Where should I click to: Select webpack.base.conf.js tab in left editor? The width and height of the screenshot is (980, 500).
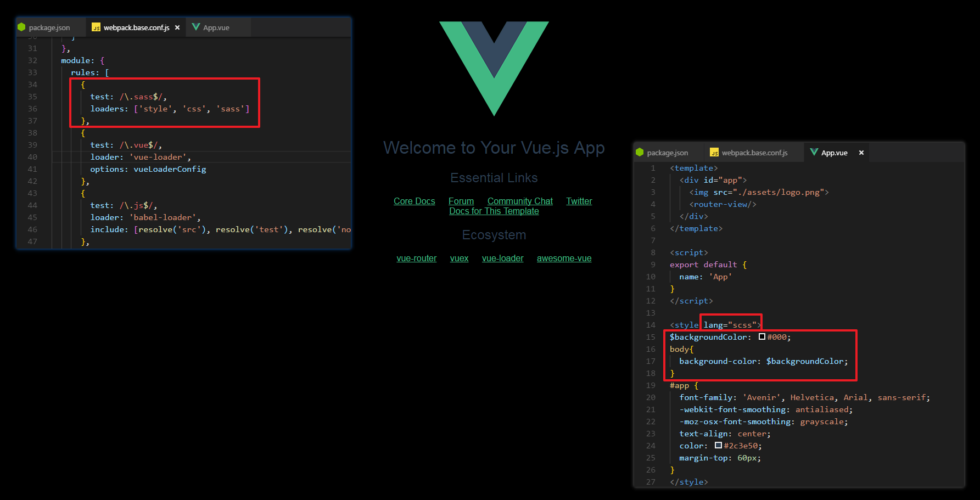[x=136, y=27]
